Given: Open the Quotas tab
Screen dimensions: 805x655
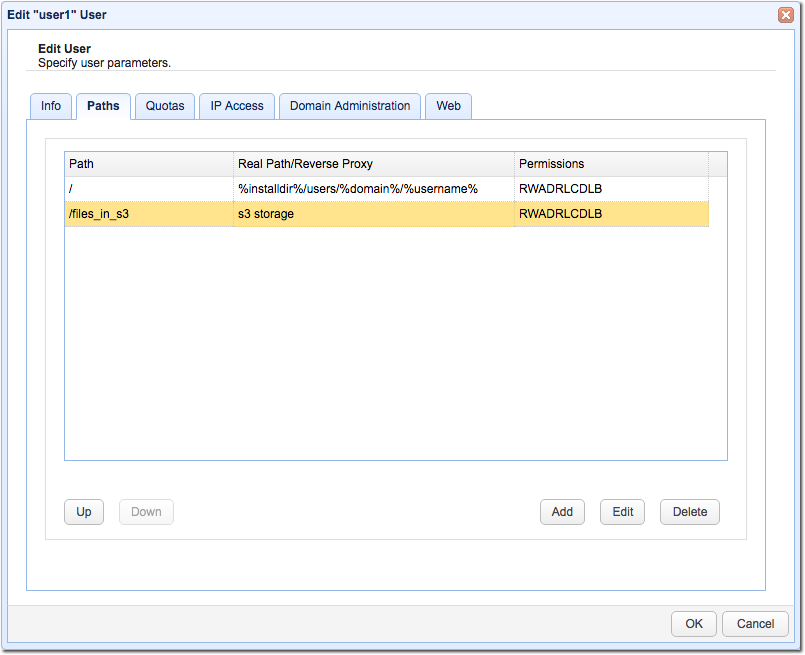Looking at the screenshot, I should 164,106.
